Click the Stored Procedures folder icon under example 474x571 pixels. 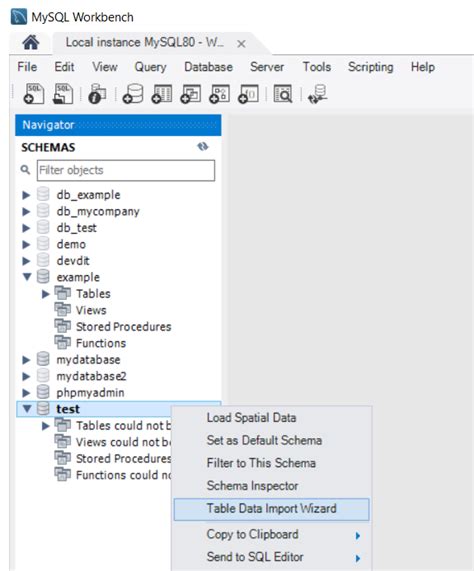63,326
